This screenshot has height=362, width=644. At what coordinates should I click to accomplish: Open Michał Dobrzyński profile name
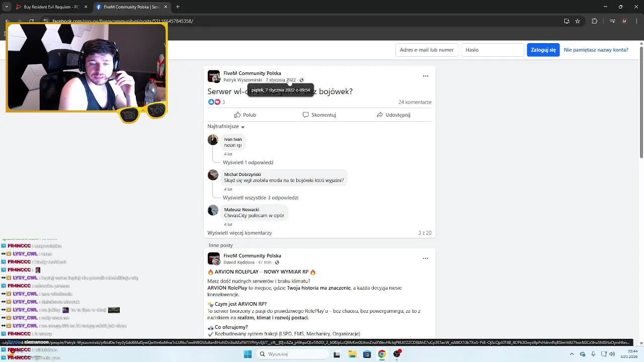pyautogui.click(x=243, y=174)
